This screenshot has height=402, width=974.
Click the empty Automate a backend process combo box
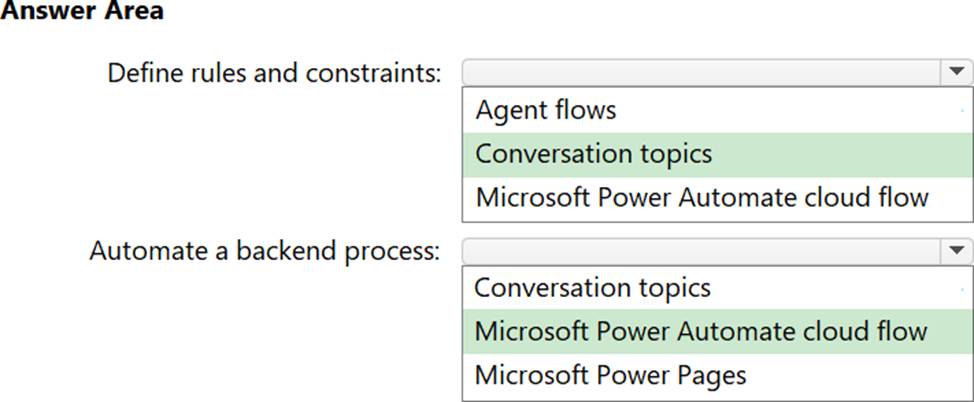tap(700, 251)
